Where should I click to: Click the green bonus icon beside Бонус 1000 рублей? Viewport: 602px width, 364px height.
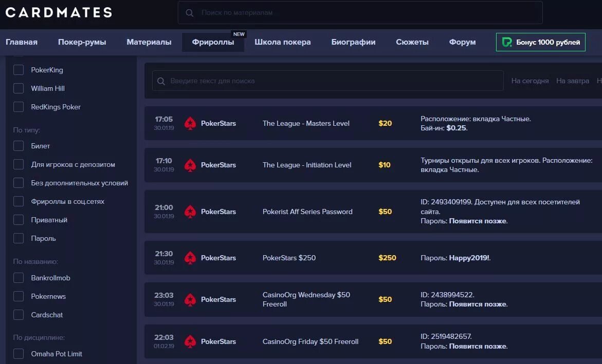tap(507, 42)
